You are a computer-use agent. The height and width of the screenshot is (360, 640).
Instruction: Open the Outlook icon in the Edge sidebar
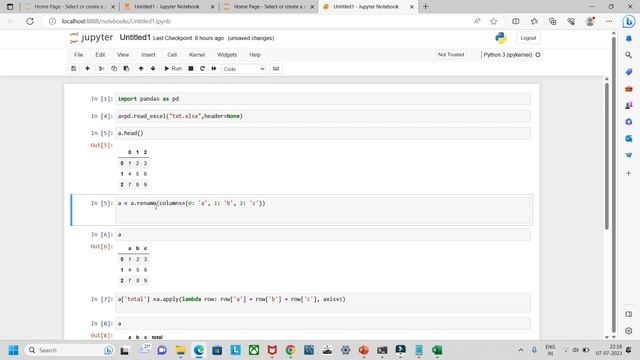(629, 138)
